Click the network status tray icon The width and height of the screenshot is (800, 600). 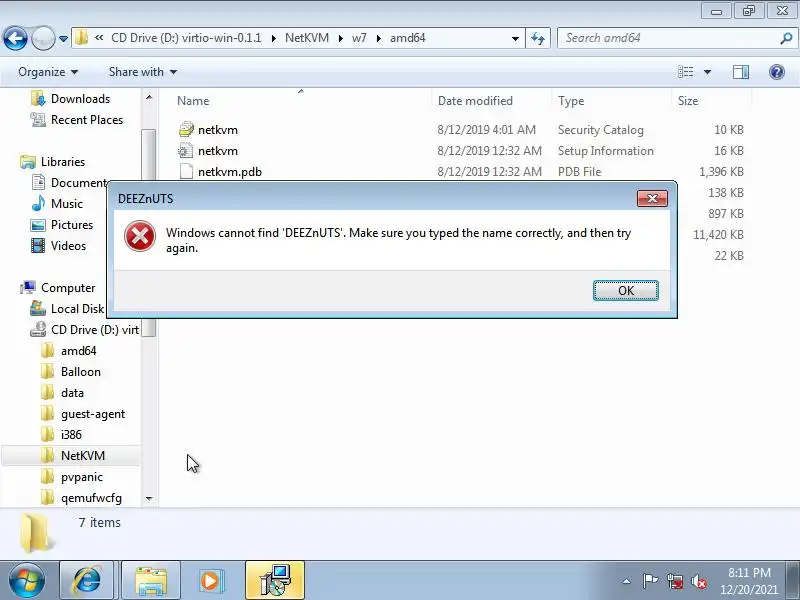tap(675, 581)
